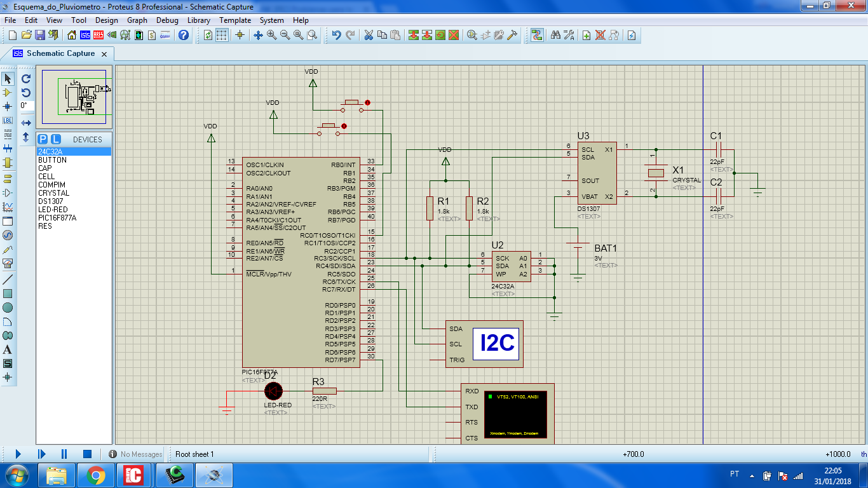The width and height of the screenshot is (868, 488).
Task: Pause the simulation
Action: tap(64, 454)
